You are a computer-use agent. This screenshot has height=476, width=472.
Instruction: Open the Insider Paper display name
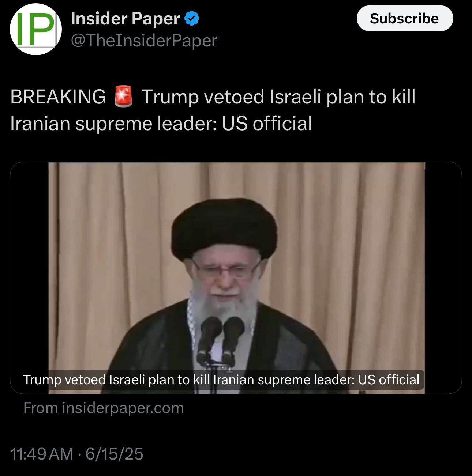point(125,18)
